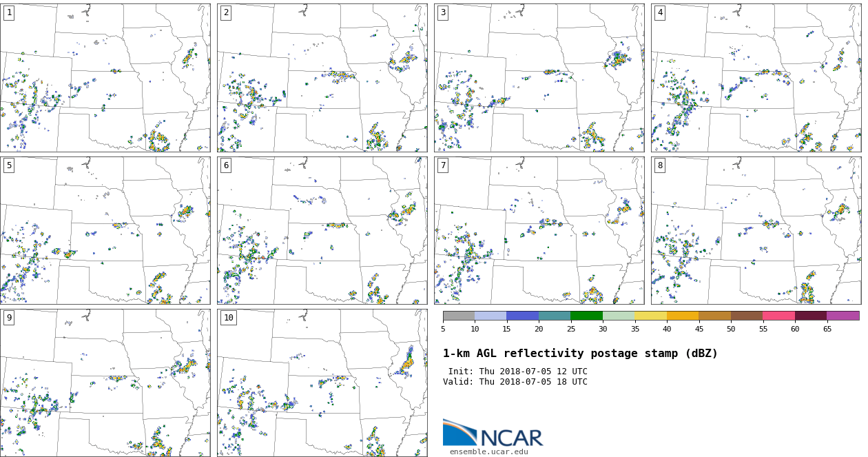Click the brown 50-55 dBZ swatch
This screenshot has height=457, width=868.
tap(747, 316)
